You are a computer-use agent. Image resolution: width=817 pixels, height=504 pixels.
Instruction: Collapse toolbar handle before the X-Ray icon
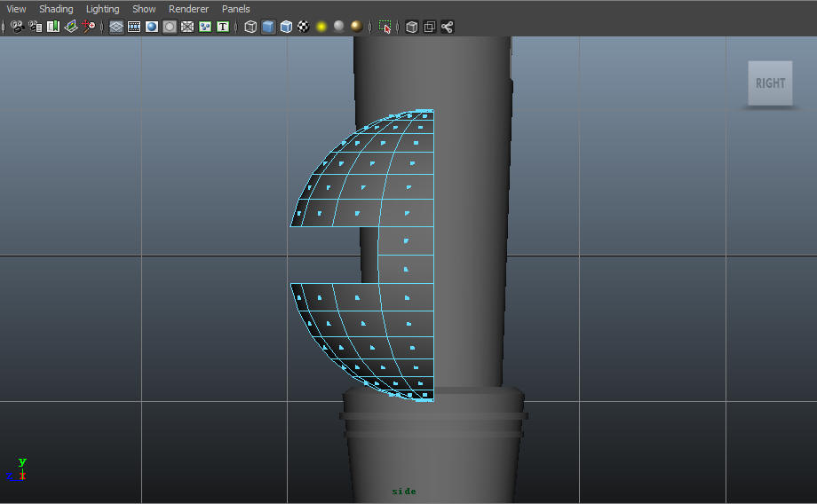(x=398, y=27)
